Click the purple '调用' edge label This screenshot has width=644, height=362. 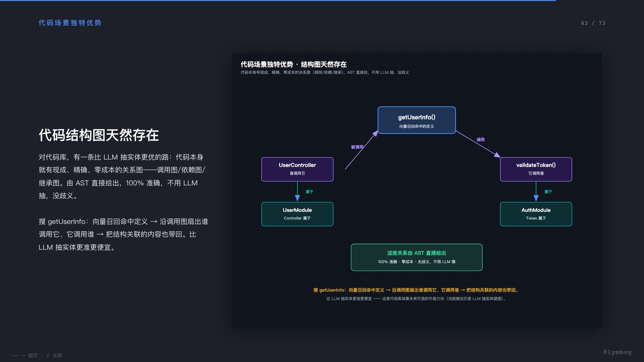coord(480,139)
